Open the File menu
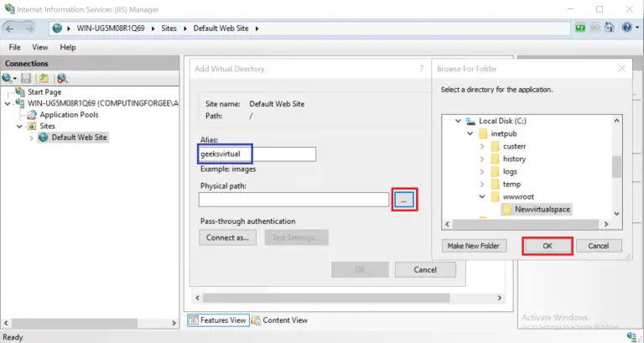 (x=14, y=48)
